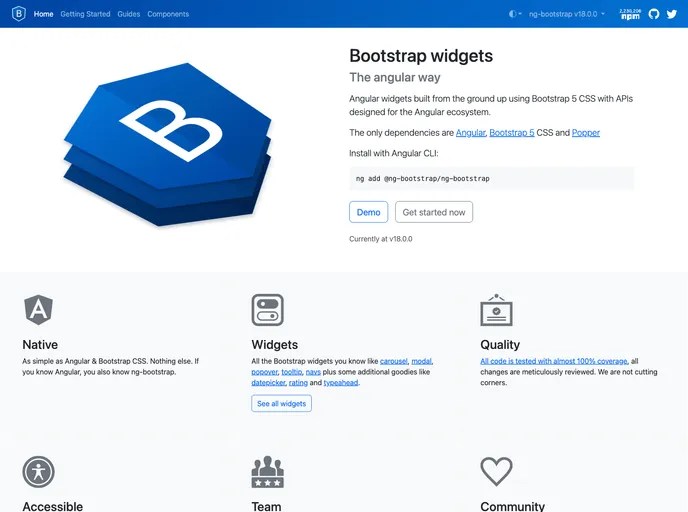
Task: Open the almost 100% coverage link
Action: 554,361
